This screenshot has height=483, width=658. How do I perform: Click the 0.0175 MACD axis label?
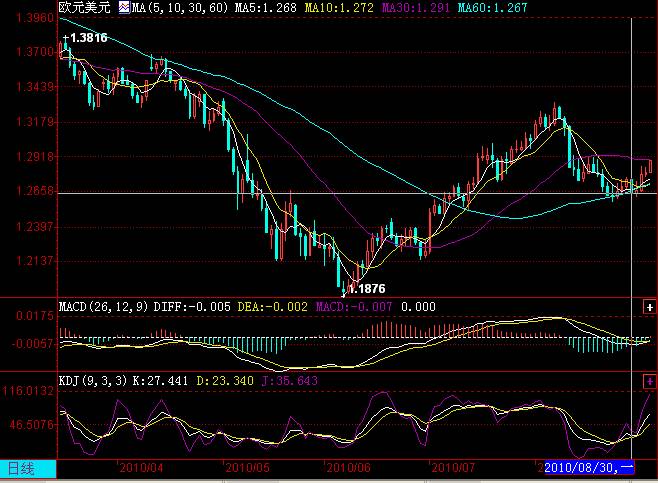(35, 316)
